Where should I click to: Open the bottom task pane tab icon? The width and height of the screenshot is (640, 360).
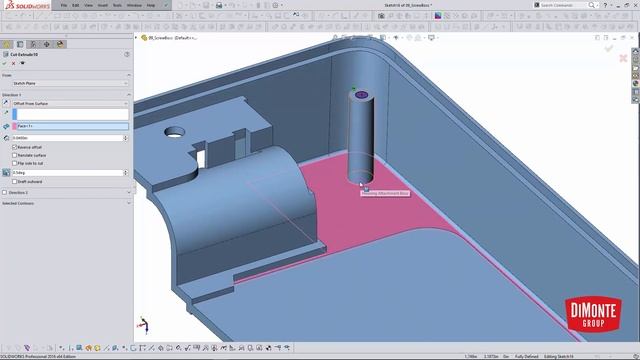(x=636, y=99)
